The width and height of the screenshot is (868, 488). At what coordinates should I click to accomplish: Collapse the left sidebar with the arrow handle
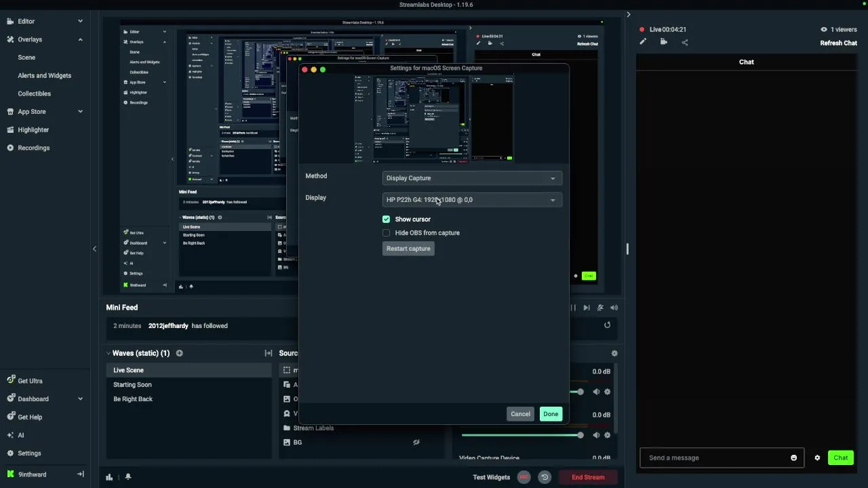tap(94, 249)
